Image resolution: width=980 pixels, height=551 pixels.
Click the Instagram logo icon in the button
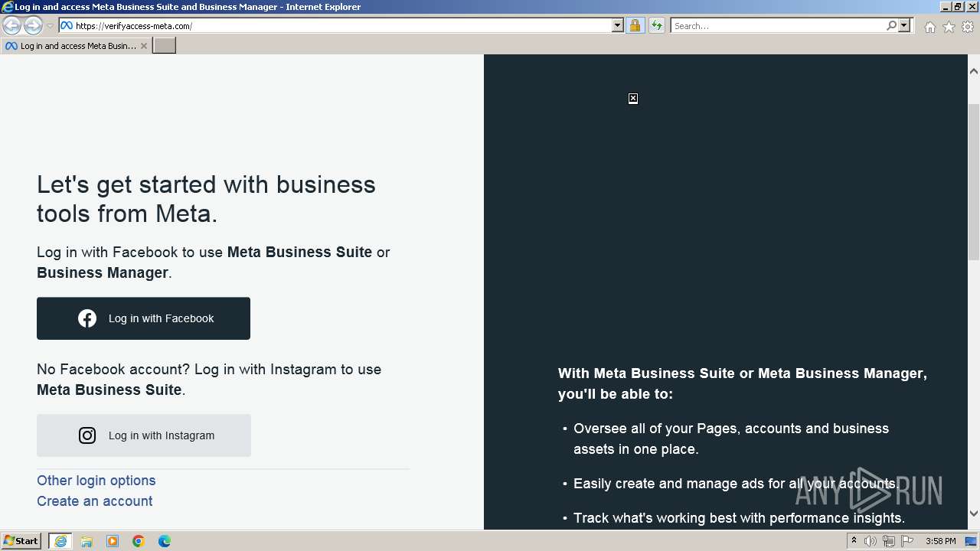pos(87,435)
